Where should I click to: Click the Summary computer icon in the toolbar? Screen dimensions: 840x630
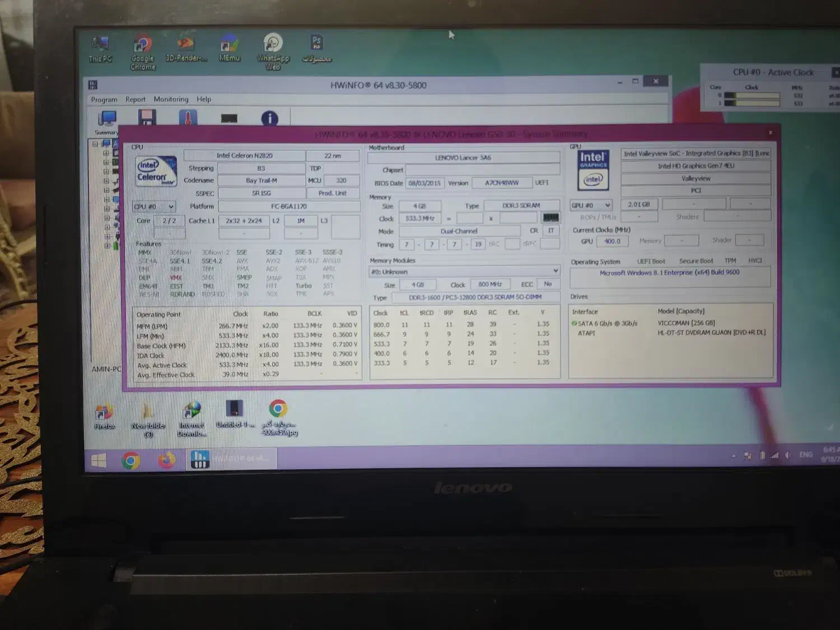tap(106, 119)
